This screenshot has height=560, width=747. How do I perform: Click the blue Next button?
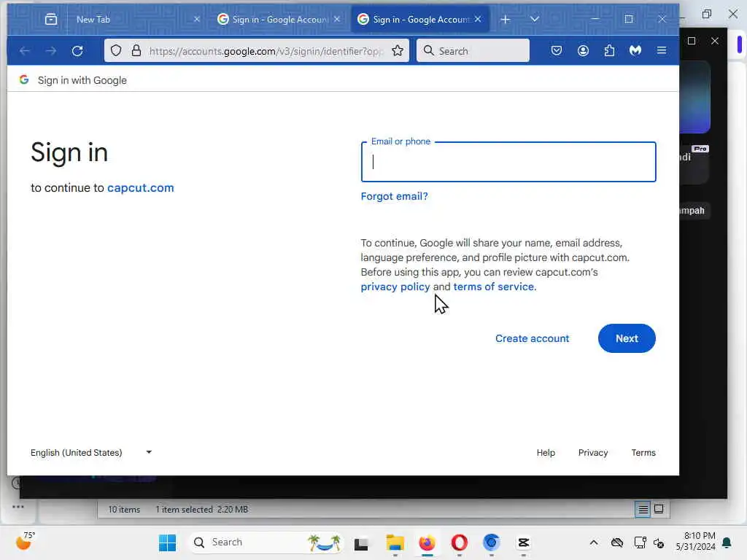(627, 338)
